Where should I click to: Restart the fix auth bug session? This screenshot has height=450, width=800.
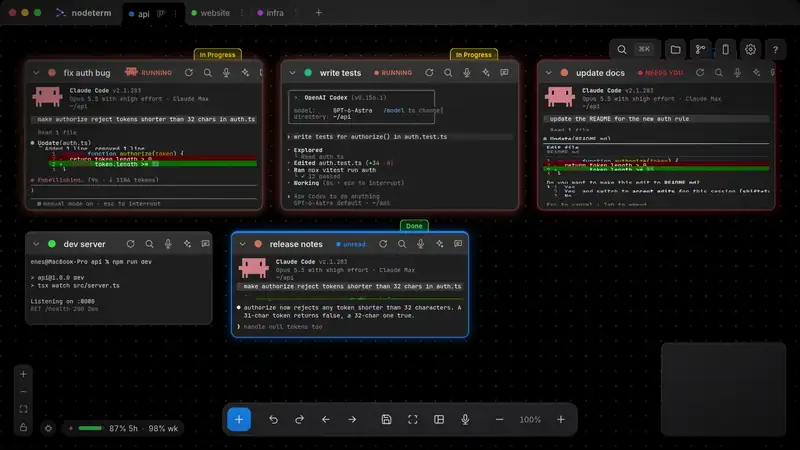(x=189, y=73)
